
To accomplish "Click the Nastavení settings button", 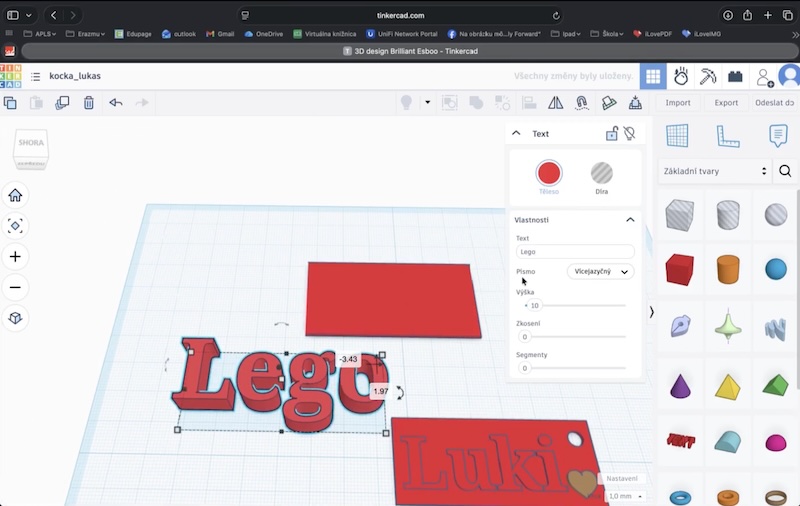I will [x=622, y=478].
